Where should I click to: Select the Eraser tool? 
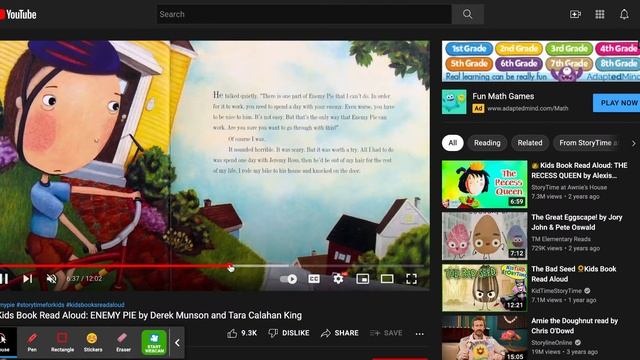point(123,342)
